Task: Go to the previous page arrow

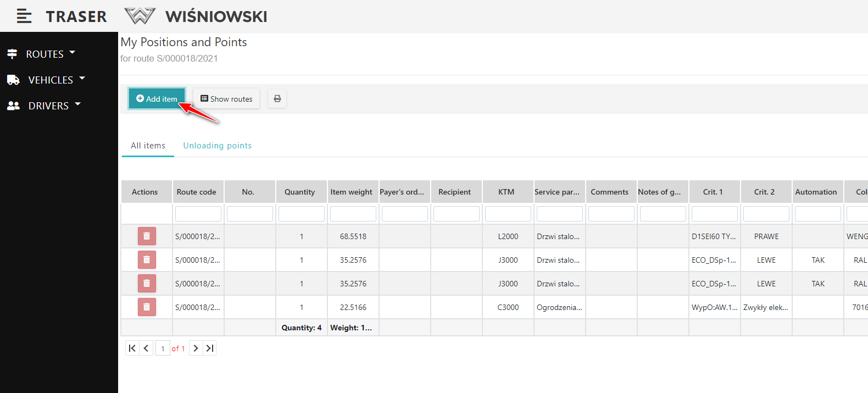Action: [146, 348]
